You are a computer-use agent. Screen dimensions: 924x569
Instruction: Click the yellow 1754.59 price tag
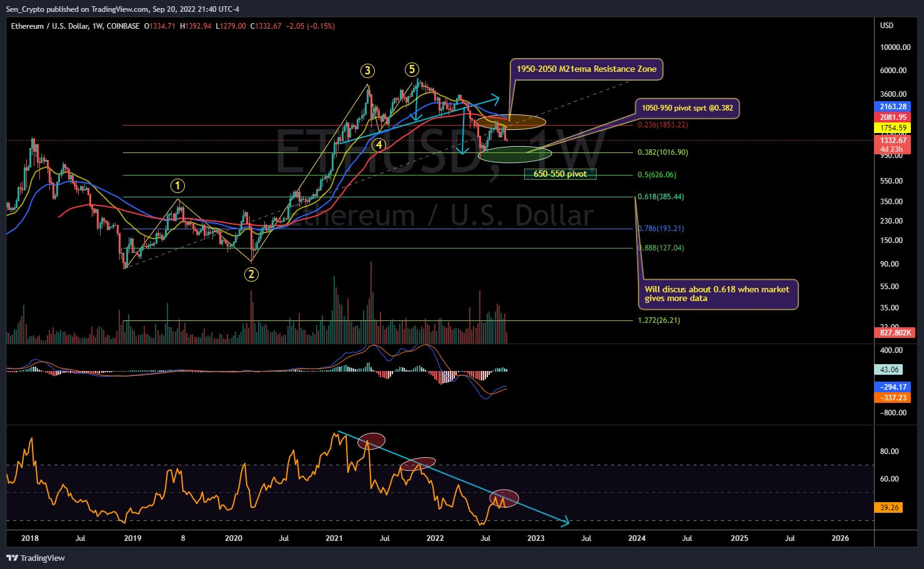coord(893,128)
